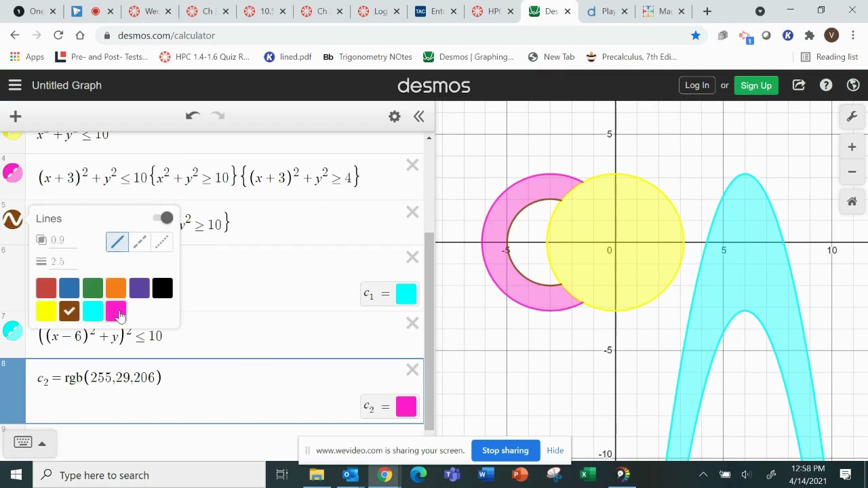Open the c1 cyan color preview

[406, 293]
